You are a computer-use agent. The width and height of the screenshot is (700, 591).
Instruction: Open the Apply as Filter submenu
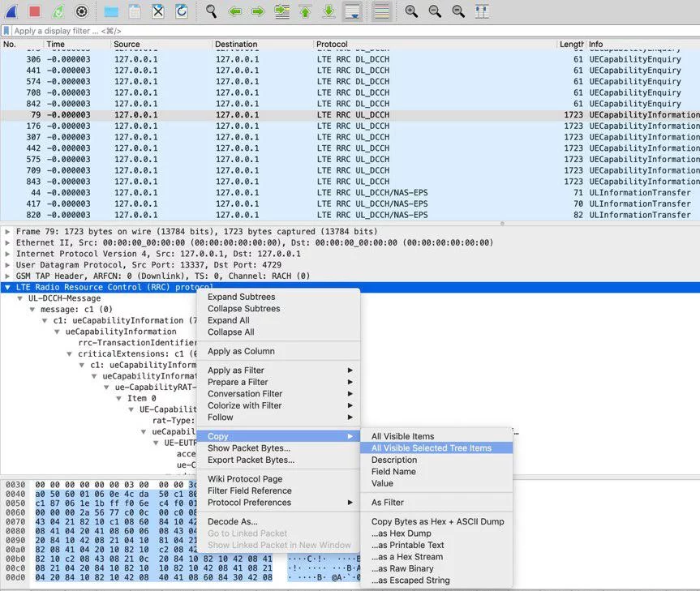(x=236, y=370)
